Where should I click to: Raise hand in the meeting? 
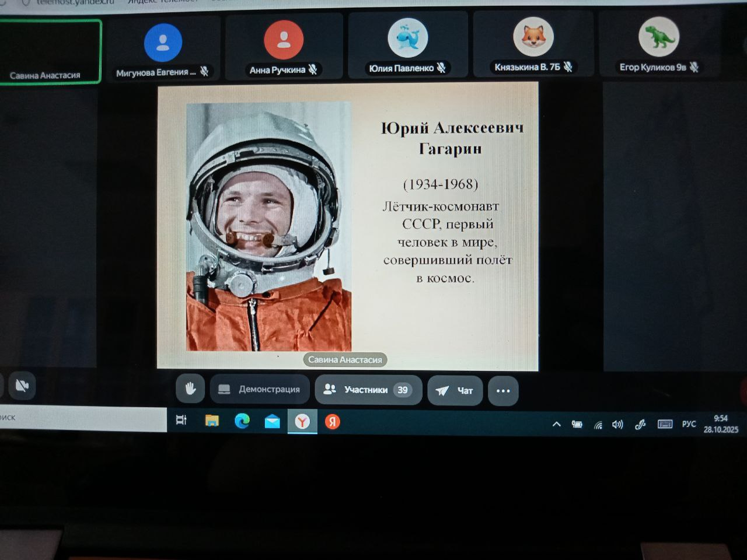(x=190, y=389)
